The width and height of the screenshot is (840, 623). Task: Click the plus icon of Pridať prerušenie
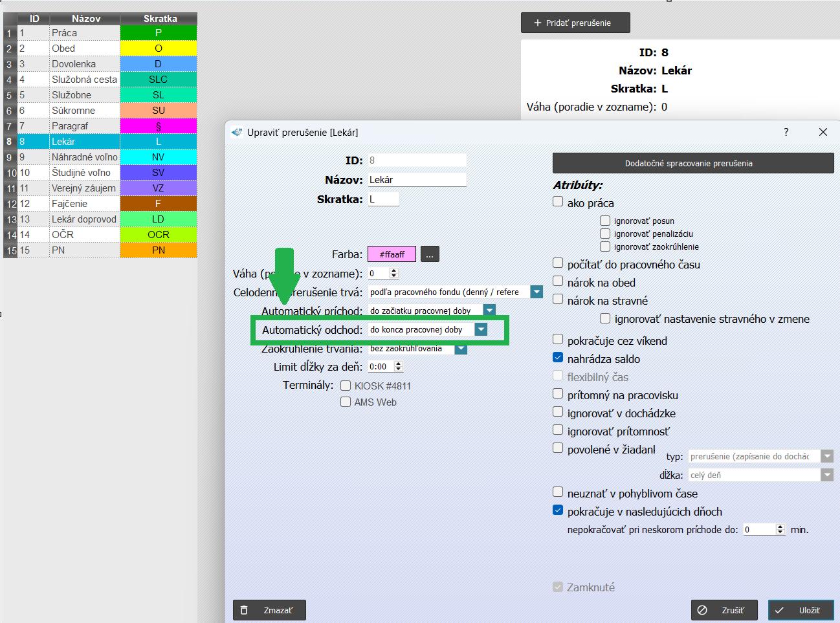click(x=537, y=23)
